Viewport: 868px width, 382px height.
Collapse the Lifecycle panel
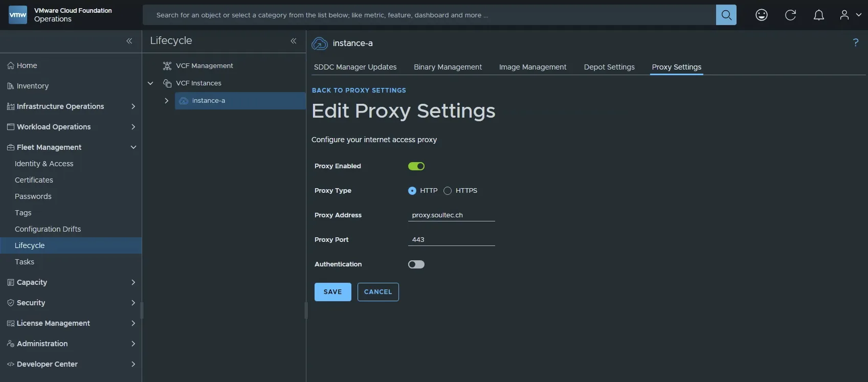click(294, 41)
